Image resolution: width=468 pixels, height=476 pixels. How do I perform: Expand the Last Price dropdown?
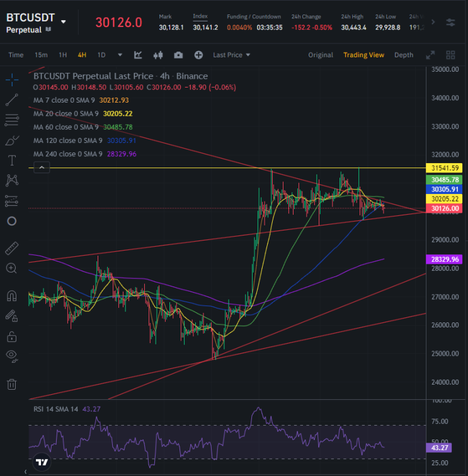pos(231,55)
